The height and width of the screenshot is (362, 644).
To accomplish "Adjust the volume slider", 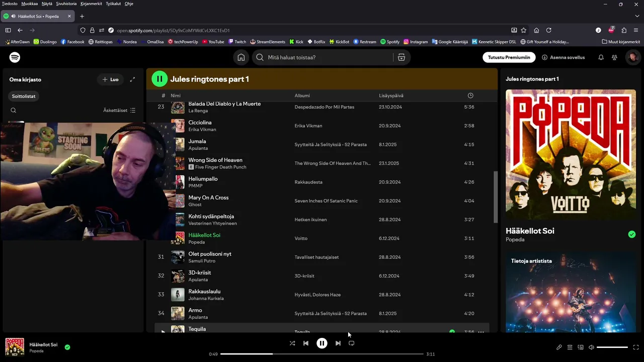I will (x=612, y=347).
